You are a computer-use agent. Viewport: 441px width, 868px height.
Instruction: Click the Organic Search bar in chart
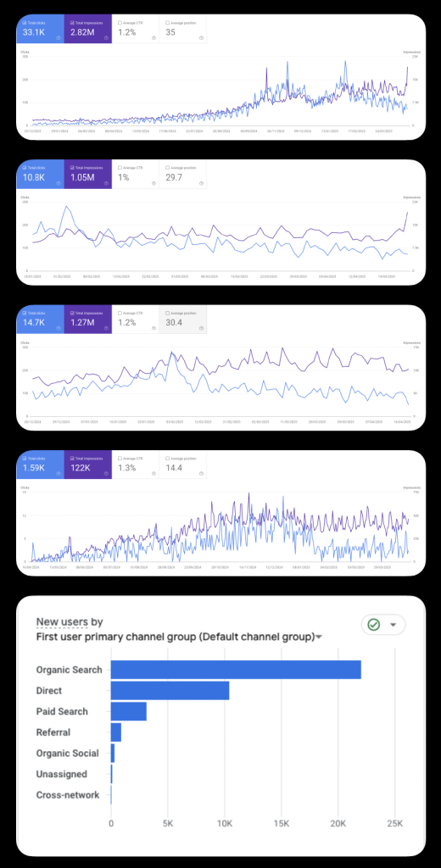pos(236,670)
